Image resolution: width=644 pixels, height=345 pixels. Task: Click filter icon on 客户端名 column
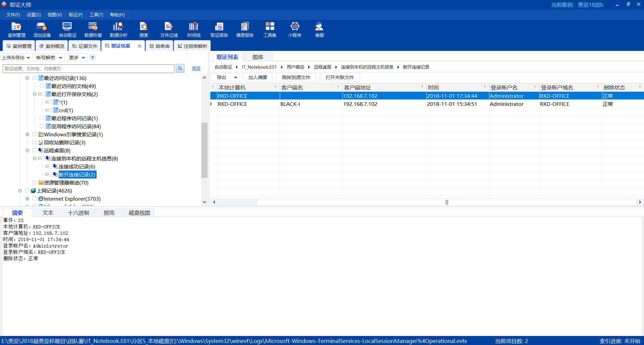[338, 87]
